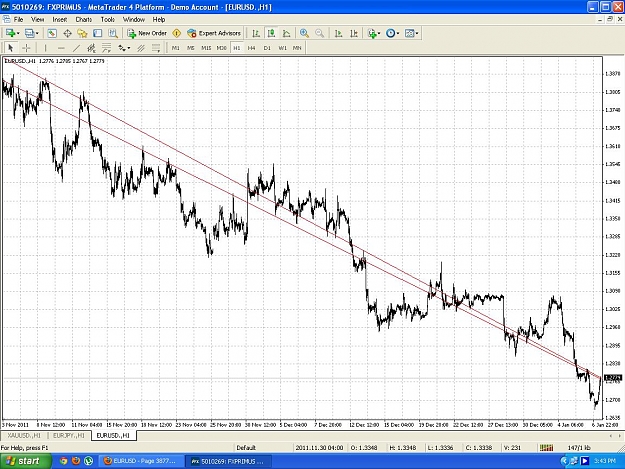Open the last line-studies toolbar dropdown
Screen dimensions: 625x469
click(156, 48)
